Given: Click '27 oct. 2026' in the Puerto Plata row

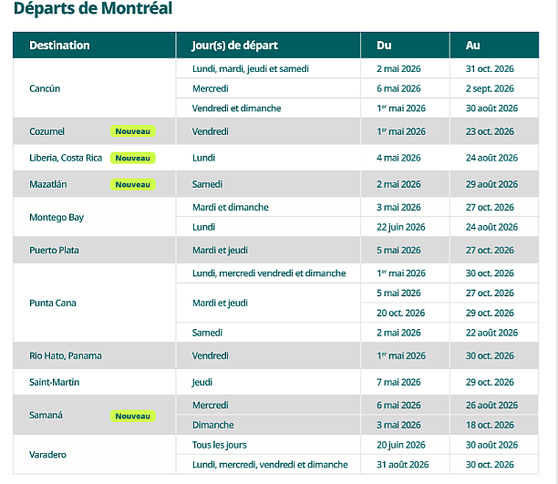Looking at the screenshot, I should pos(490,250).
